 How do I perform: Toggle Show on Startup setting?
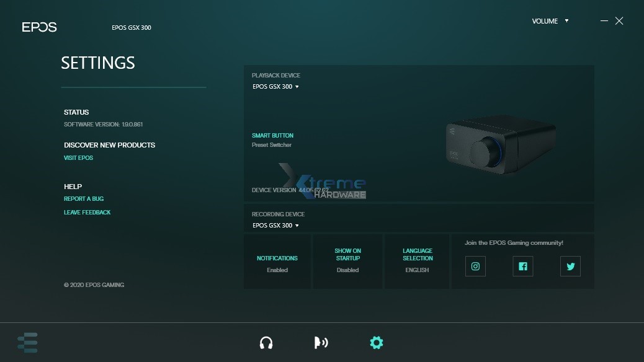pyautogui.click(x=347, y=260)
